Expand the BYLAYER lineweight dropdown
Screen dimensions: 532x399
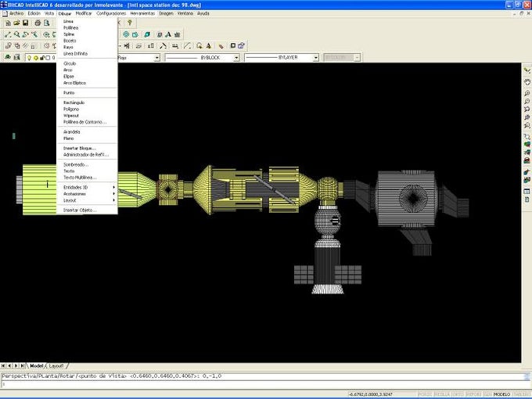pyautogui.click(x=315, y=58)
